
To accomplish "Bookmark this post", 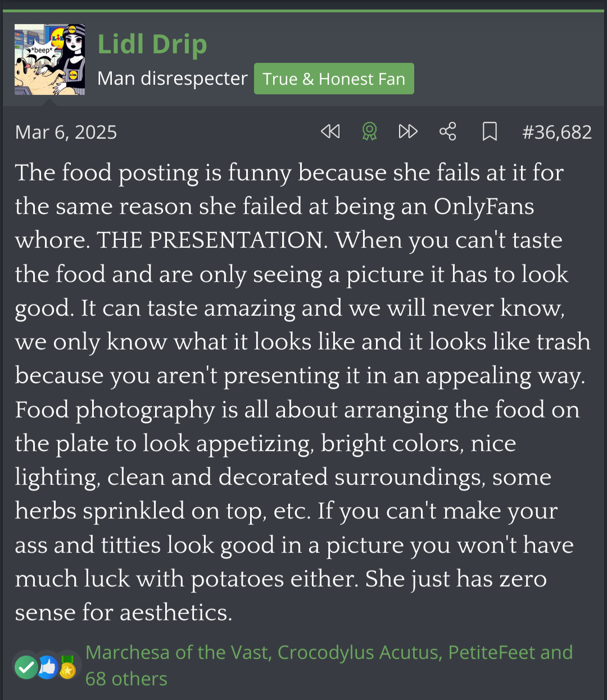I will click(490, 132).
